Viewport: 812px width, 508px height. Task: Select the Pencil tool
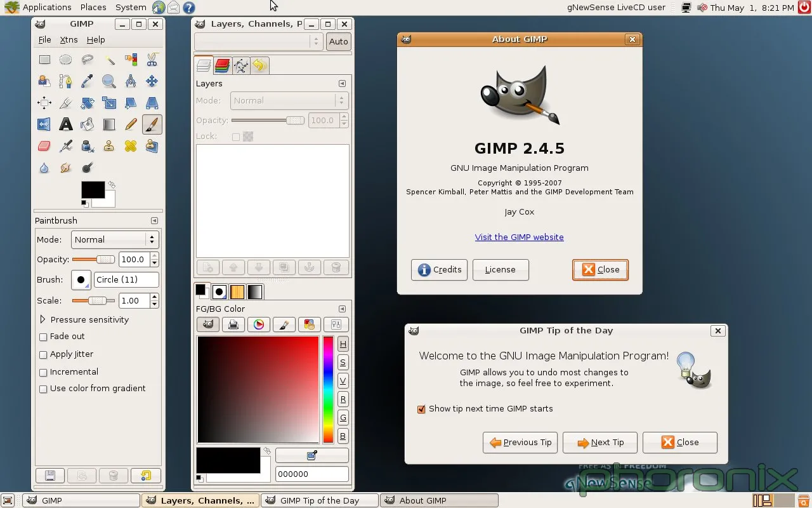point(131,124)
